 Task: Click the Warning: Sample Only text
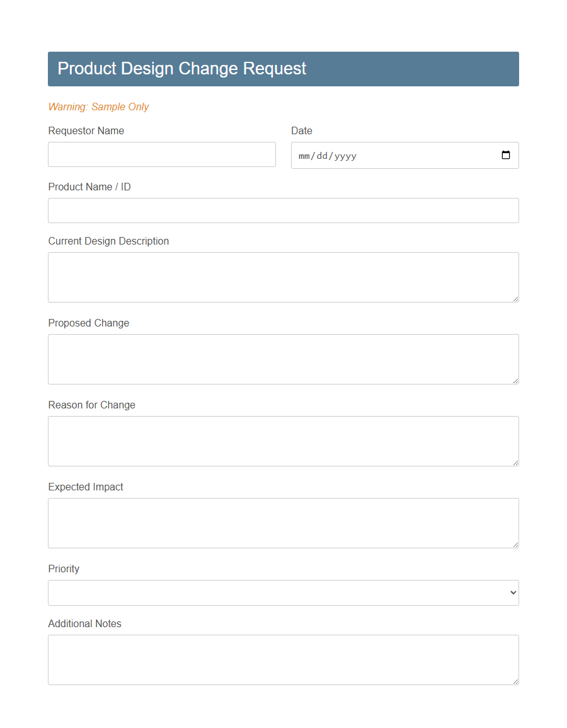[x=98, y=107]
